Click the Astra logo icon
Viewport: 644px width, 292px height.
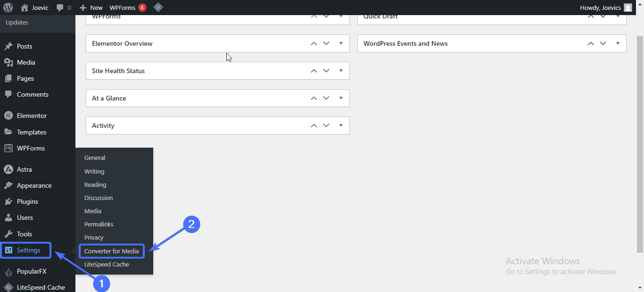[8, 169]
